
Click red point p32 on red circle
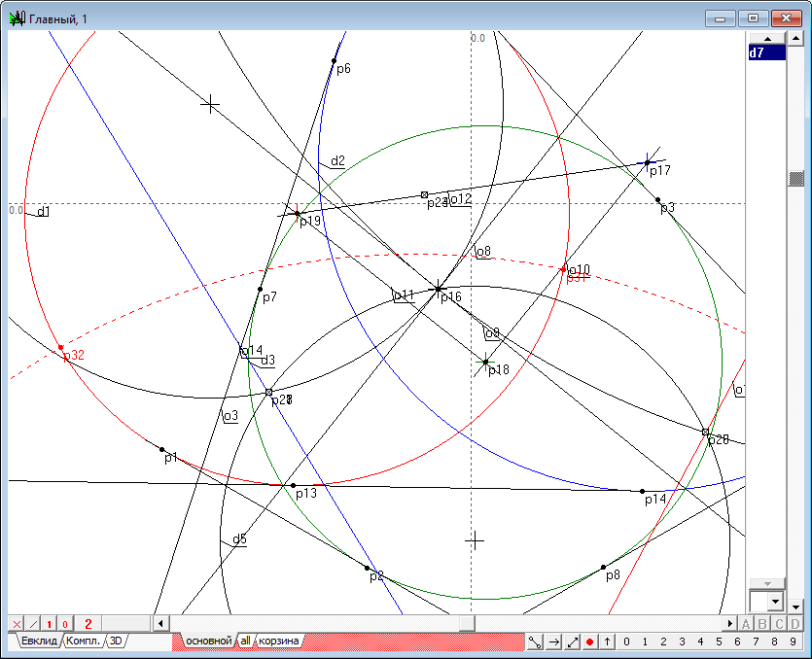[x=60, y=347]
